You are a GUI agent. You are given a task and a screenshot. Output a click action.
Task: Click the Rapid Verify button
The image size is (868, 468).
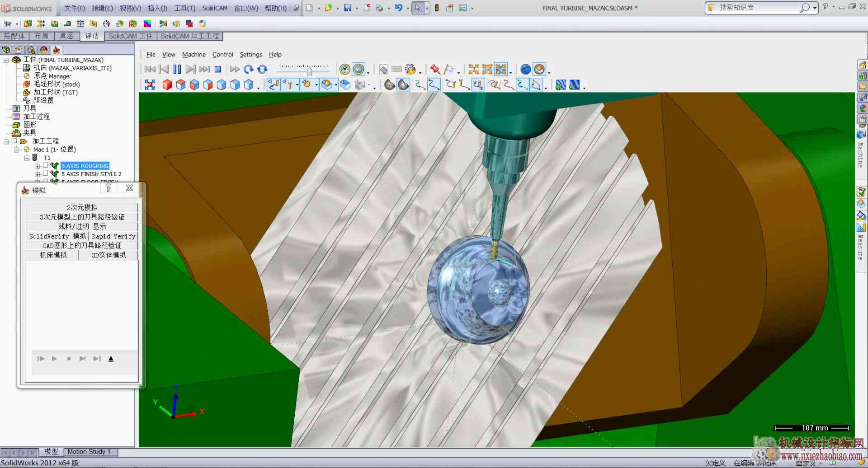(x=113, y=236)
